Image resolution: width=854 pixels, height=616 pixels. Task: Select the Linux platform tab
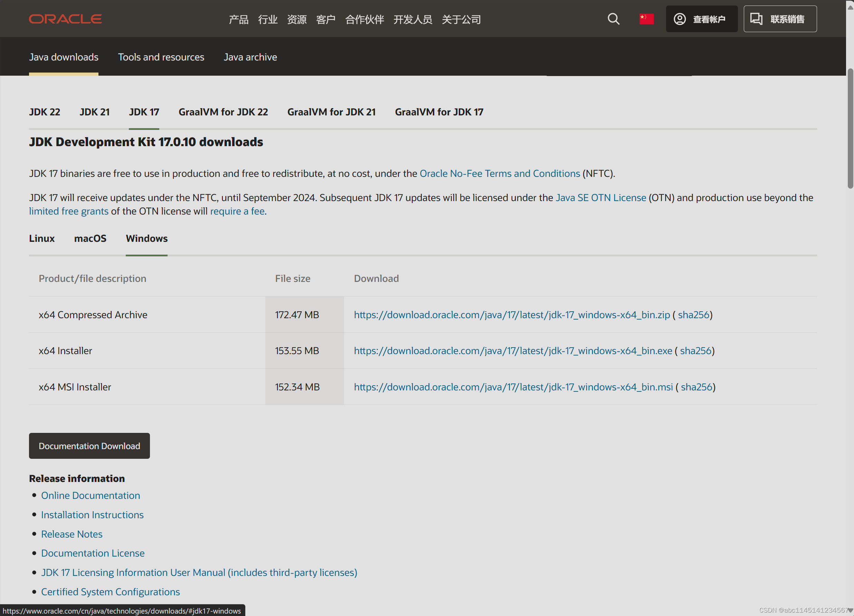(x=42, y=238)
